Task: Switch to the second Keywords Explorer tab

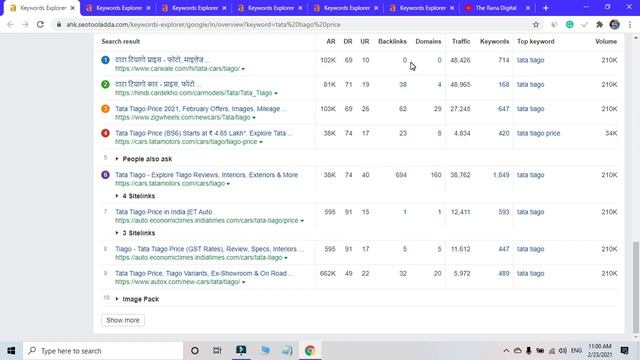Action: [x=119, y=8]
